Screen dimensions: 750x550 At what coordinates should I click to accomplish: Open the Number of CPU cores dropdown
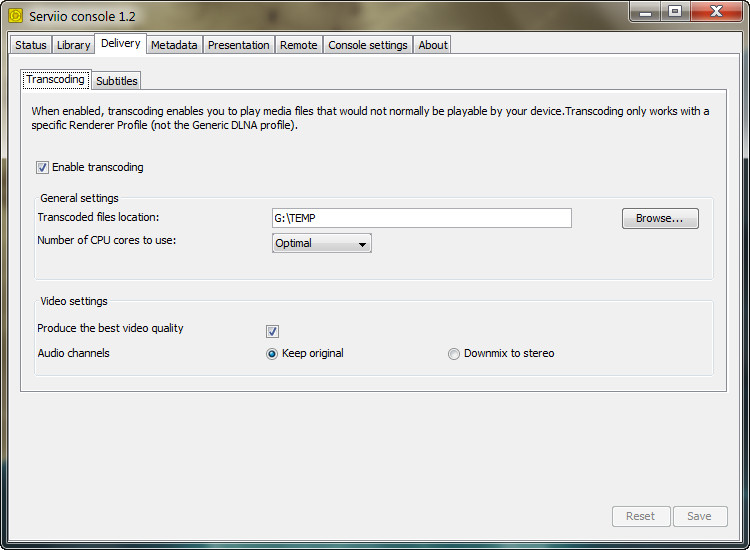tap(321, 243)
